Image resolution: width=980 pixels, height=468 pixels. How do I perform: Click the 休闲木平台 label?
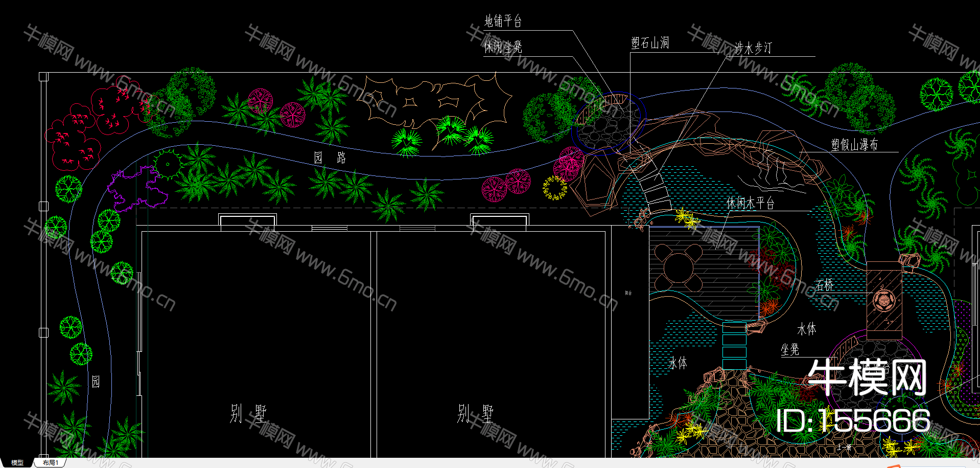tap(751, 203)
